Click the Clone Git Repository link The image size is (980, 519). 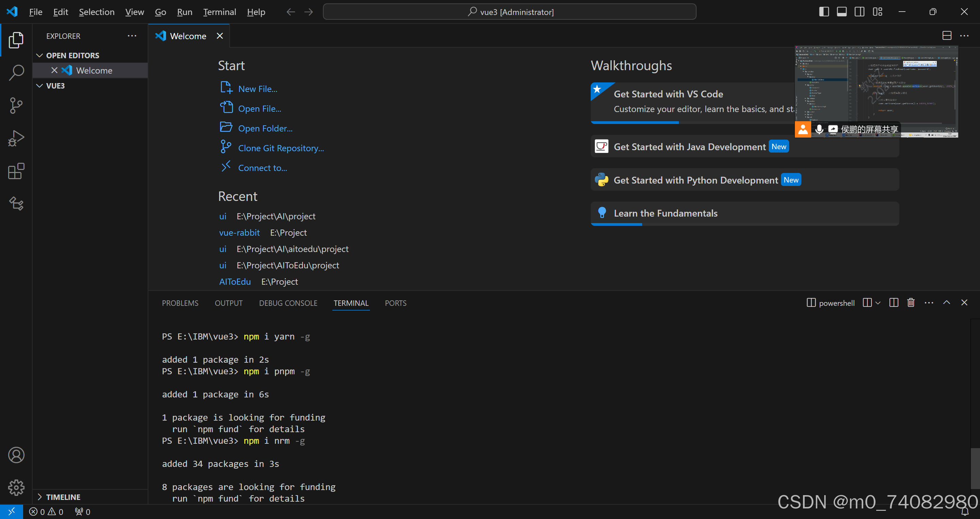pyautogui.click(x=281, y=148)
